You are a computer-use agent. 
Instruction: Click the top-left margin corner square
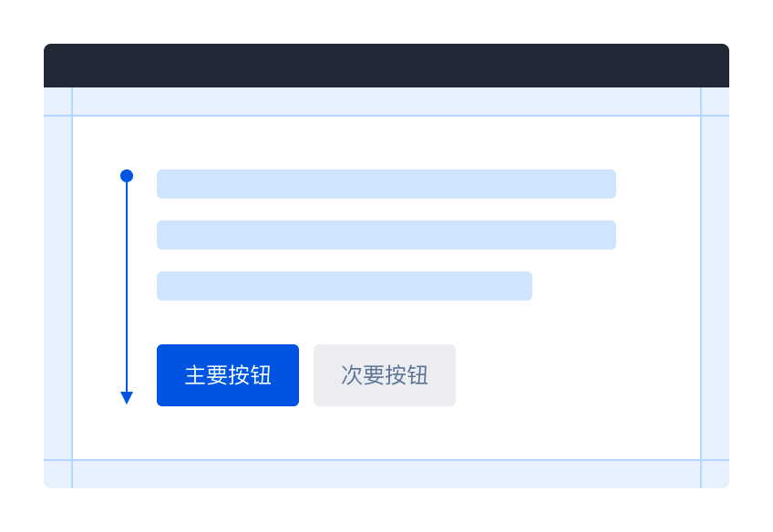click(x=57, y=101)
